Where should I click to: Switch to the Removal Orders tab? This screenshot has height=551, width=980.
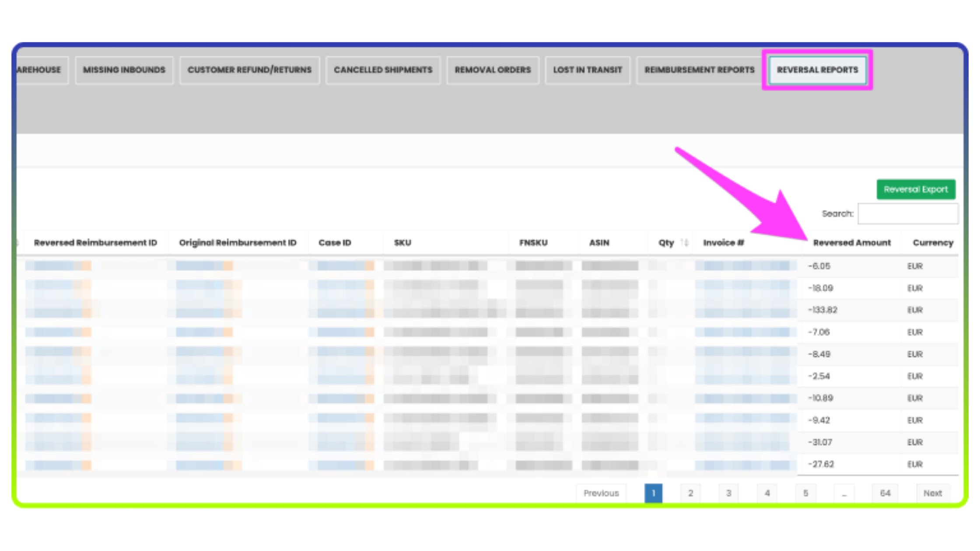click(493, 70)
